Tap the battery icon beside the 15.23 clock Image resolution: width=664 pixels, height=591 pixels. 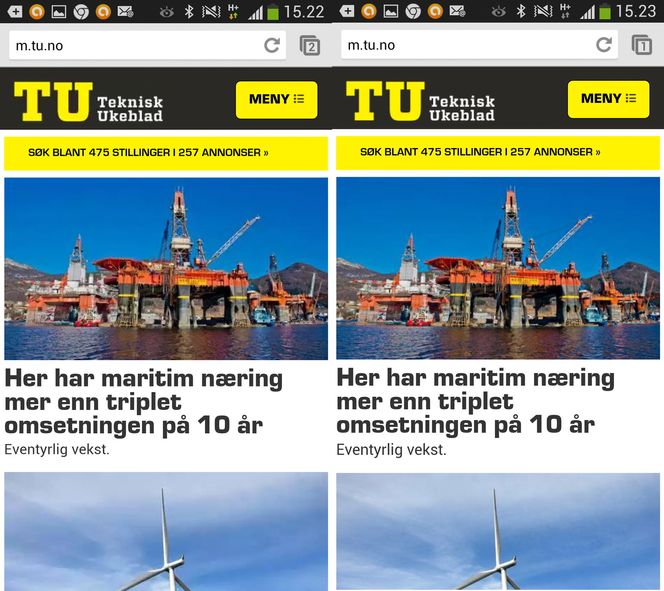[x=606, y=11]
